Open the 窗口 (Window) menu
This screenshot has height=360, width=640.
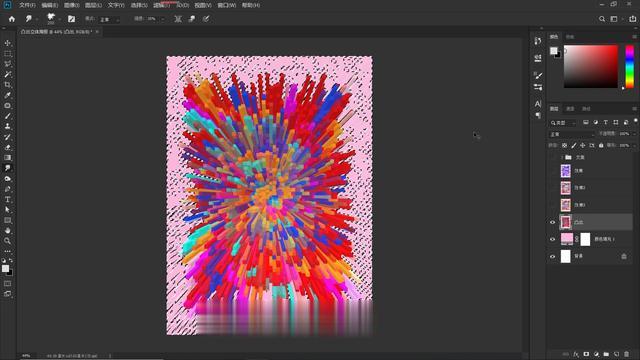pos(227,5)
